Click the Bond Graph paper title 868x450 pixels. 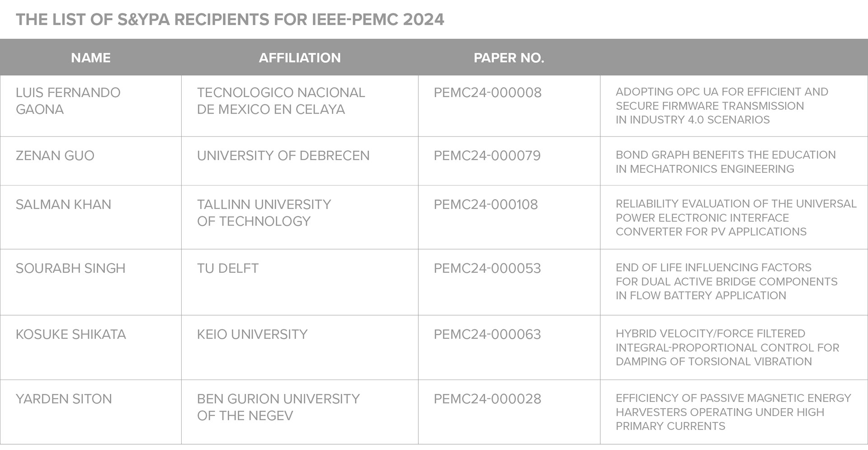[725, 161]
